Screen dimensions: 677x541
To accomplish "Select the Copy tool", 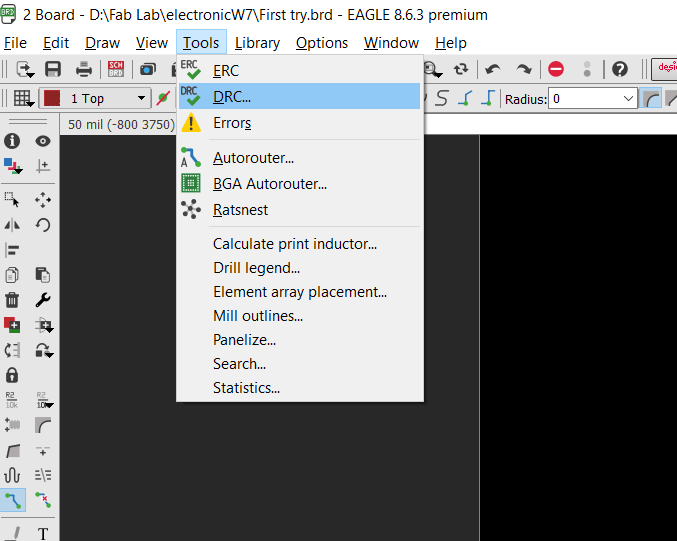I will click(x=12, y=275).
